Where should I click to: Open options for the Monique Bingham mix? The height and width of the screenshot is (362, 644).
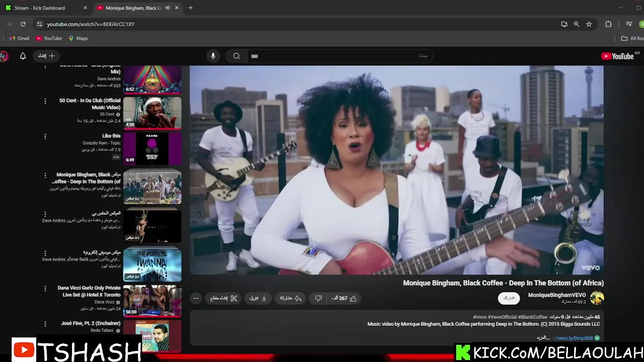[45, 175]
